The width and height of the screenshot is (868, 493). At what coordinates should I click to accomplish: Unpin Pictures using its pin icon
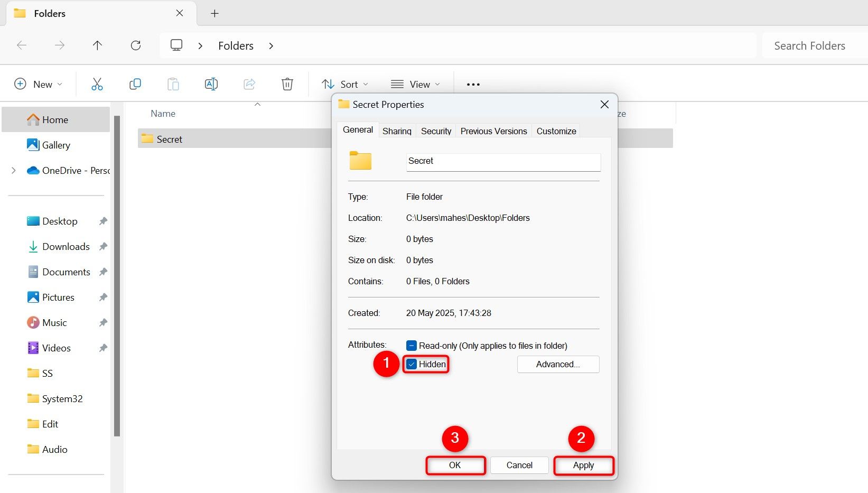103,297
